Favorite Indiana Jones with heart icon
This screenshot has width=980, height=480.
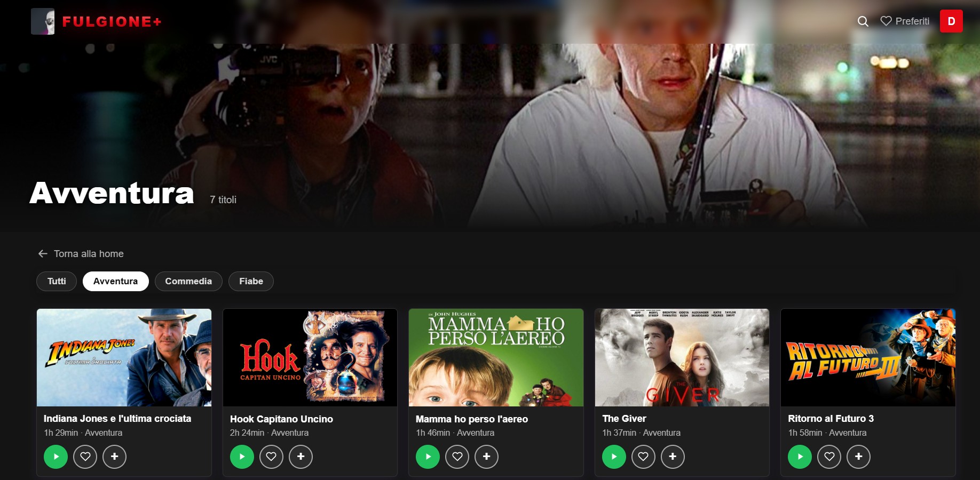click(x=85, y=457)
